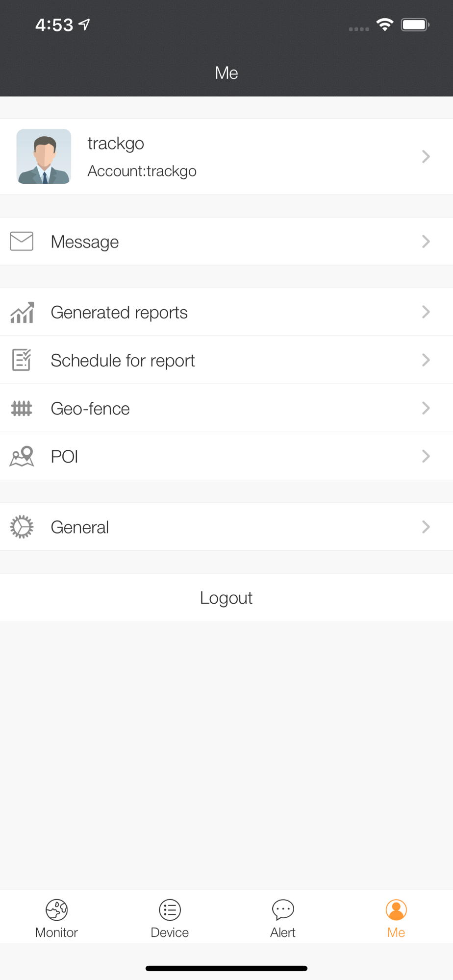Tap the Geo-fence fence icon

(x=22, y=408)
